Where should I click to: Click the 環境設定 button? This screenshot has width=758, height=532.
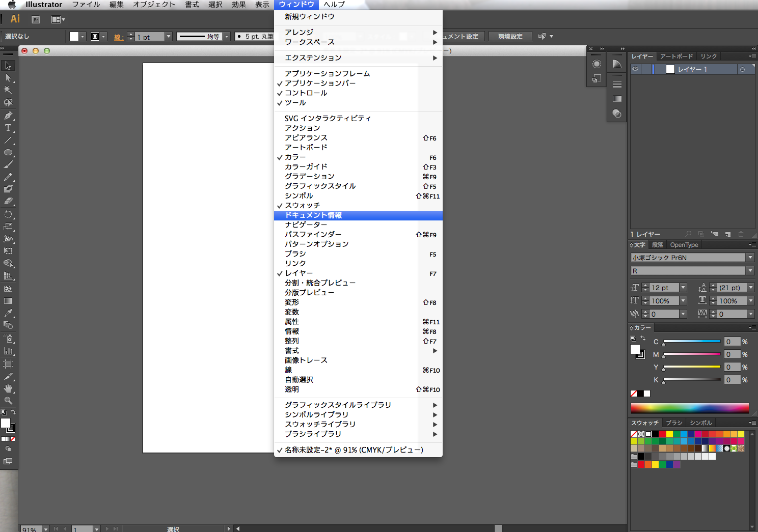(510, 37)
